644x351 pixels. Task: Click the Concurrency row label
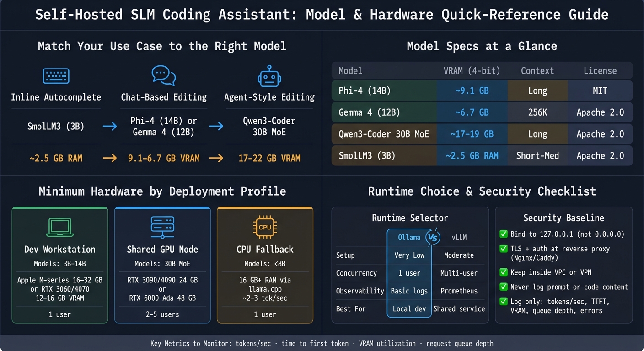click(356, 273)
